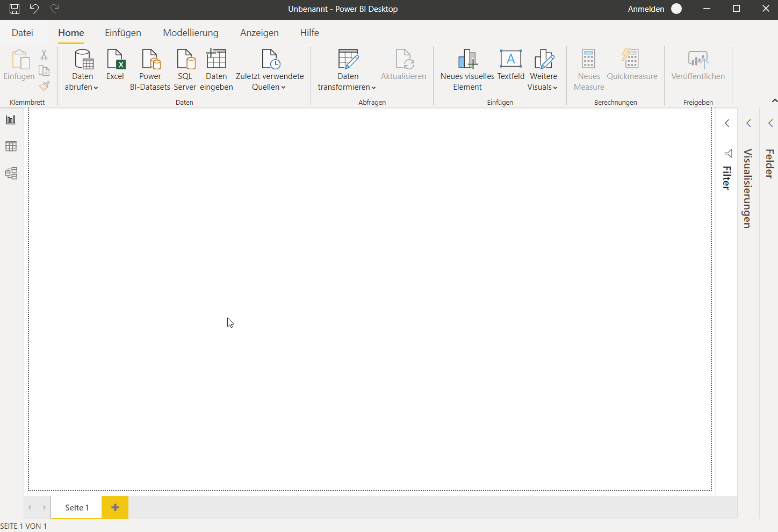
Task: Click the Felder pane label
Action: [x=769, y=163]
